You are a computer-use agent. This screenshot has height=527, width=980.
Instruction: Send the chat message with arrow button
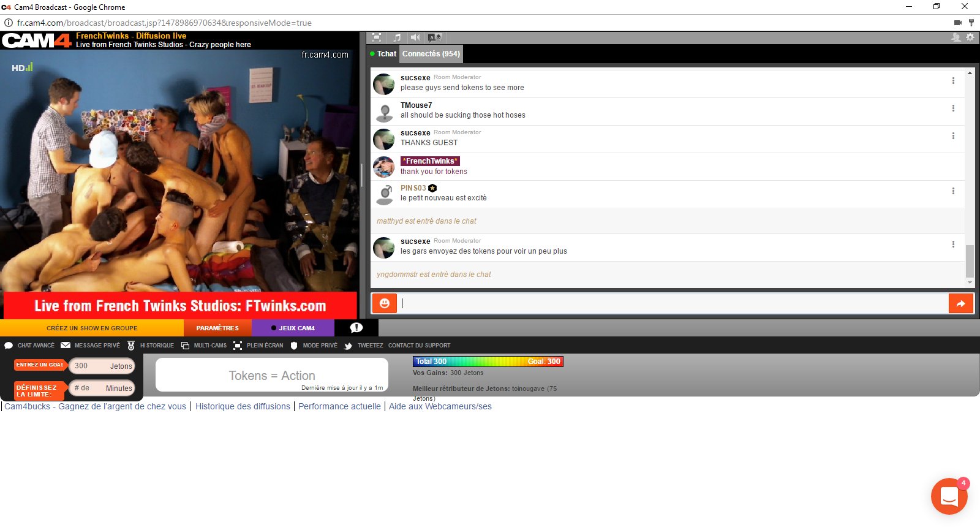(x=961, y=303)
